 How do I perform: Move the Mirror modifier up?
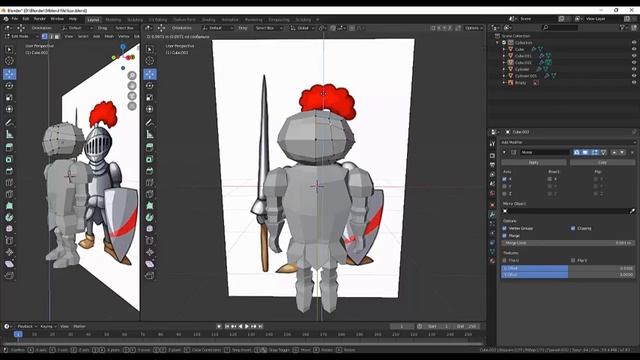tap(614, 152)
